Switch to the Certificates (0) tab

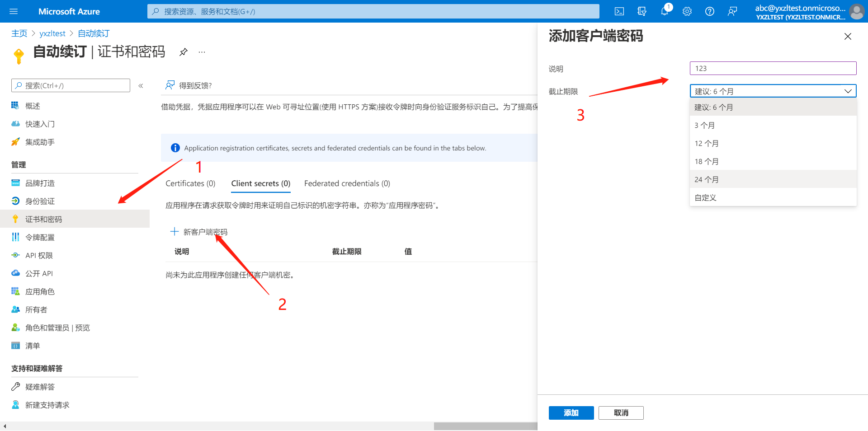[190, 183]
